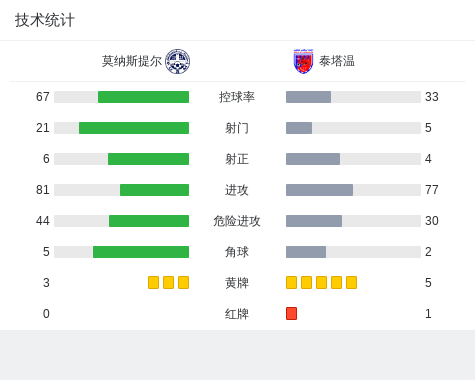Screen dimensions: 475x380
Task: Click the red card icon for 泰塔温
Action: 291,314
